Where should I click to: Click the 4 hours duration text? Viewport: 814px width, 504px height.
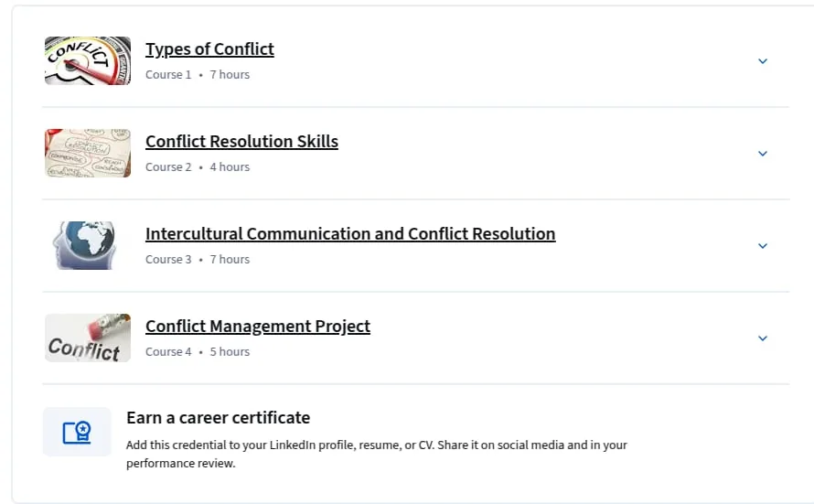coord(230,167)
